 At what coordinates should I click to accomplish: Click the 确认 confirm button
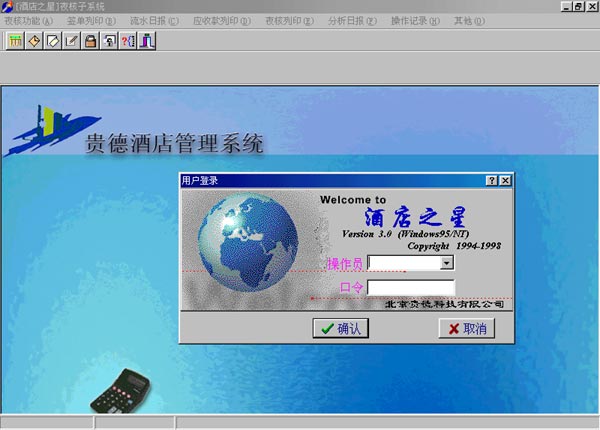[341, 328]
